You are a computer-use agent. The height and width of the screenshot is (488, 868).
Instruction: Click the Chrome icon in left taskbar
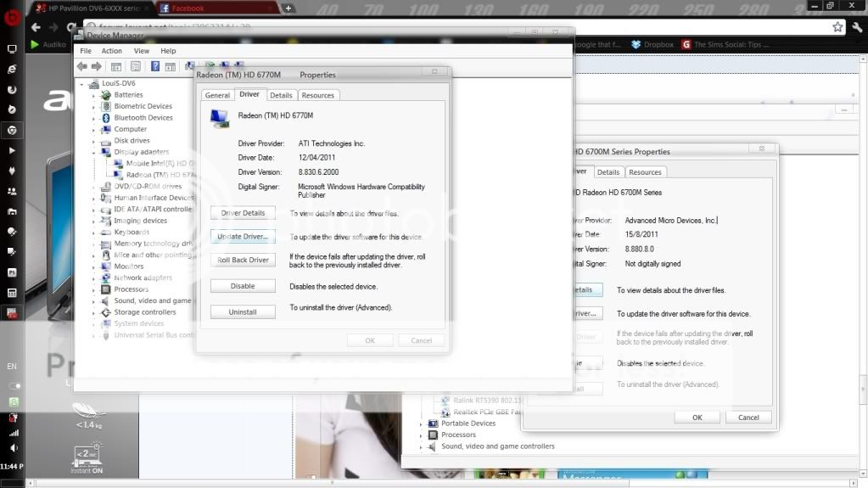[x=12, y=130]
